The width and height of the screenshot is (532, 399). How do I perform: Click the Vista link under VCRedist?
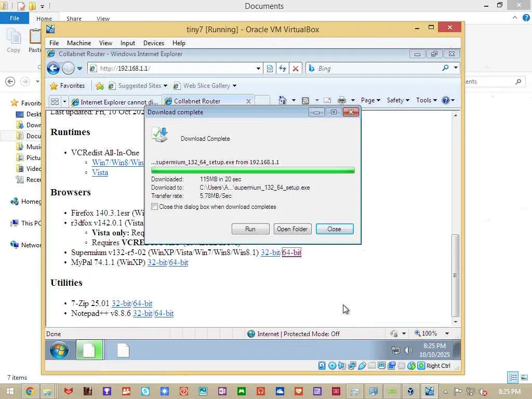point(100,172)
